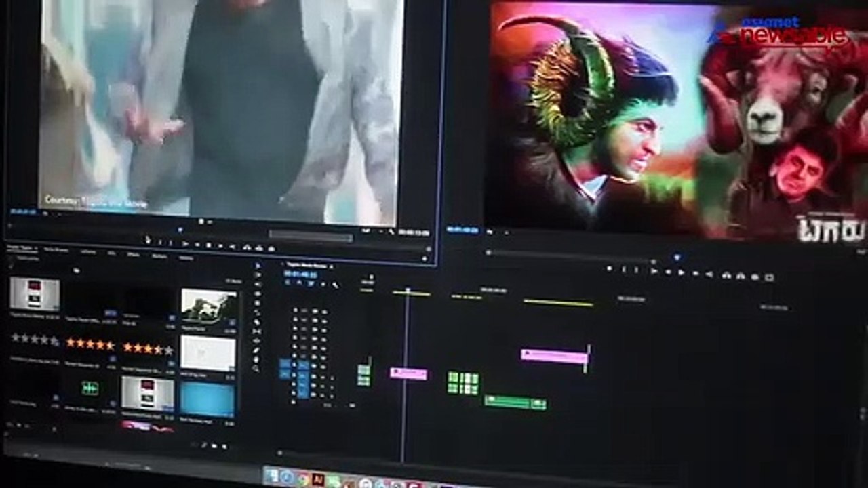Select the green waveform audio thumbnail
This screenshot has height=488, width=868.
(x=90, y=388)
